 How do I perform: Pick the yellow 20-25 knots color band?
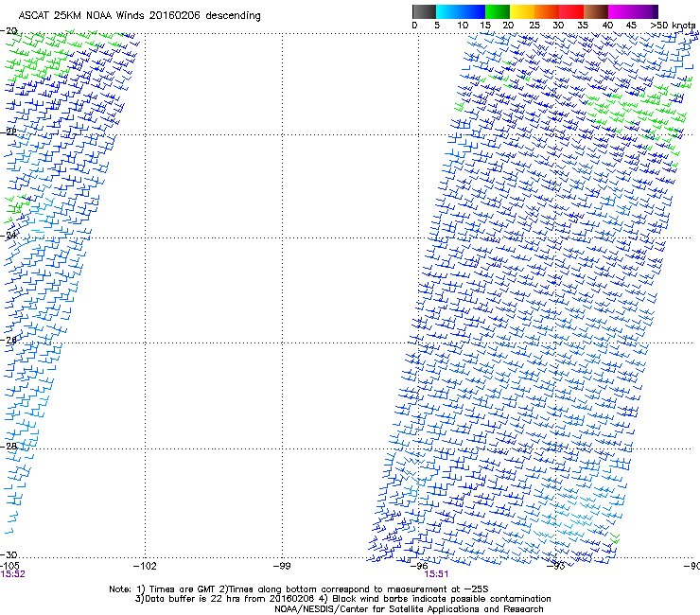point(522,11)
